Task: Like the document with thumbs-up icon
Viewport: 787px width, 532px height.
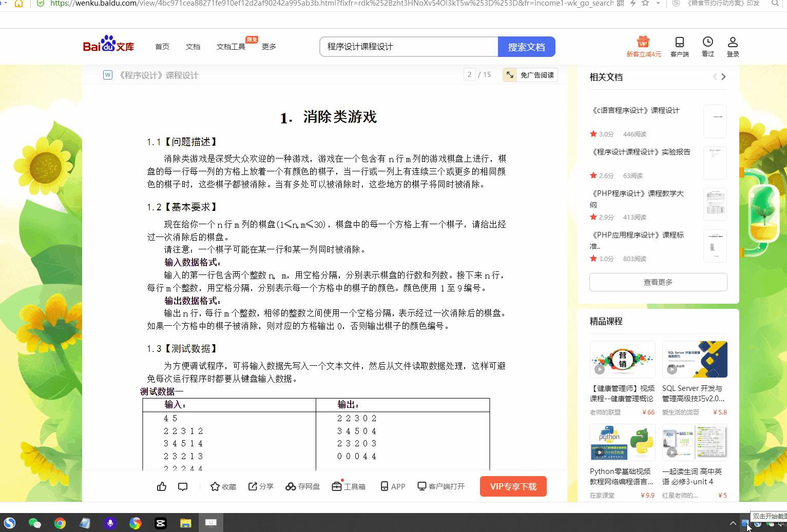Action: [x=161, y=486]
